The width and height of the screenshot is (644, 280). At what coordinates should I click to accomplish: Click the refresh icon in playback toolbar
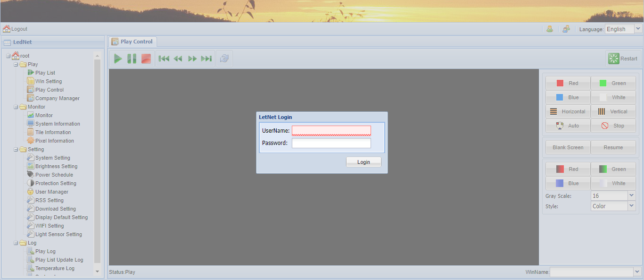click(224, 59)
